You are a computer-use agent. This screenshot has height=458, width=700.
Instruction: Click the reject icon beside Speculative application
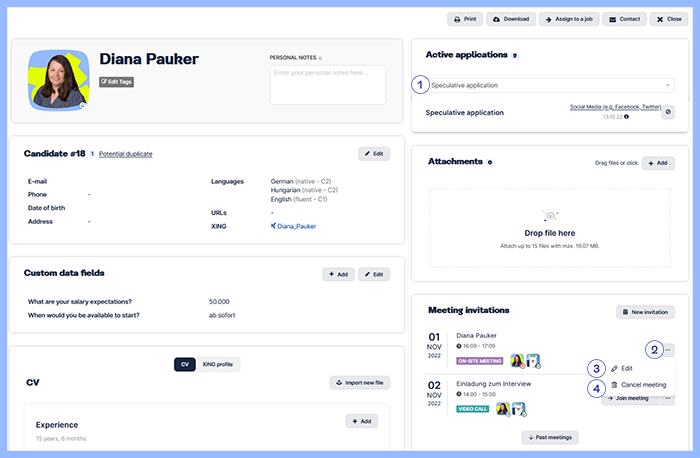pos(668,113)
